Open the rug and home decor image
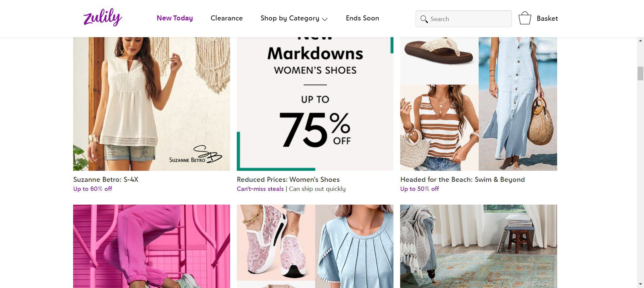The image size is (644, 288). [x=478, y=246]
